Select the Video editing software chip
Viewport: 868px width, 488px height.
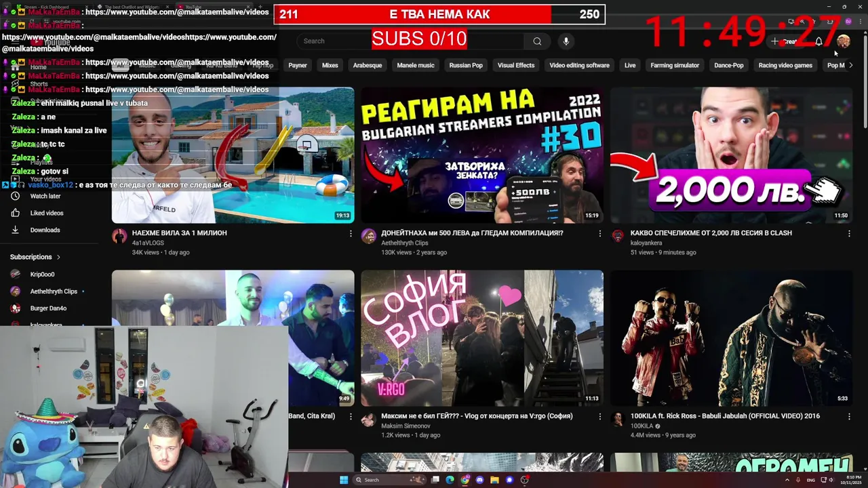coord(579,65)
